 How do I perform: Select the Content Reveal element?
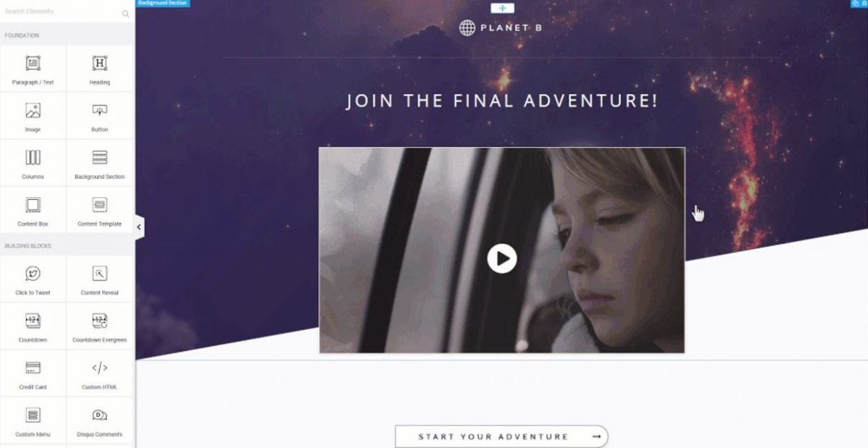[100, 279]
